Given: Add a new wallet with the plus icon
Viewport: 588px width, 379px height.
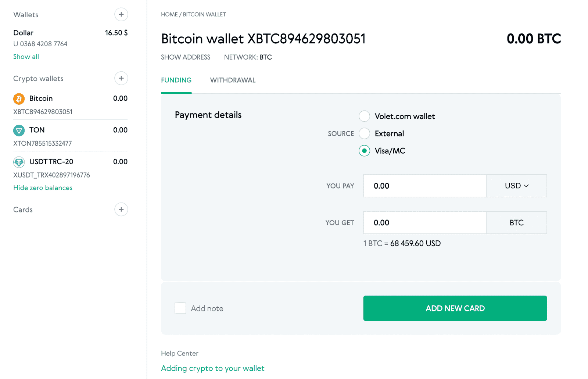Looking at the screenshot, I should tap(121, 14).
